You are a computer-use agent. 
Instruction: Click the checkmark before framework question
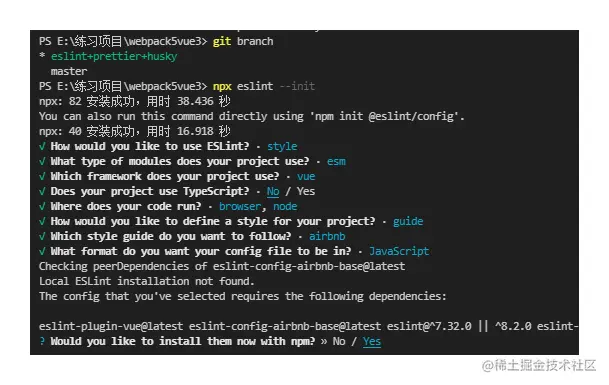[x=42, y=176]
